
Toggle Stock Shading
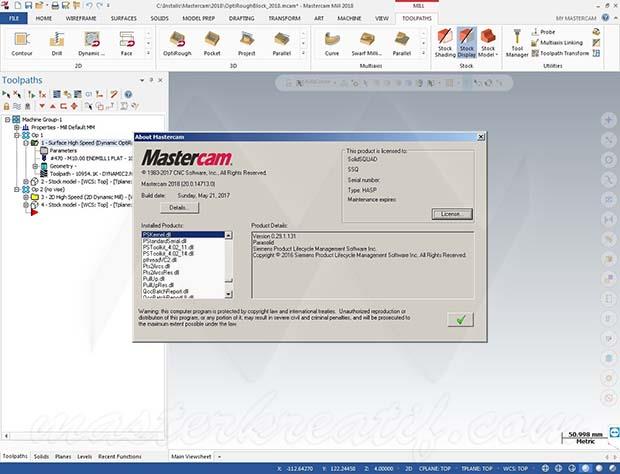(445, 43)
